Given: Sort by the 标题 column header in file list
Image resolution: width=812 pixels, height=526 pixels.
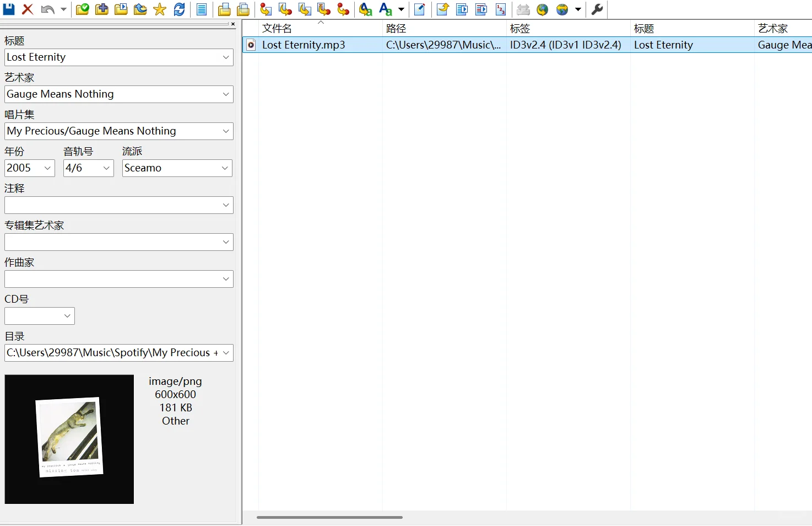Looking at the screenshot, I should click(692, 28).
